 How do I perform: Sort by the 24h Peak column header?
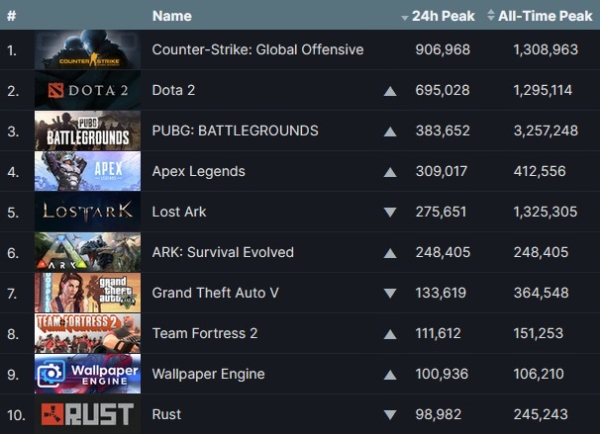pos(438,16)
